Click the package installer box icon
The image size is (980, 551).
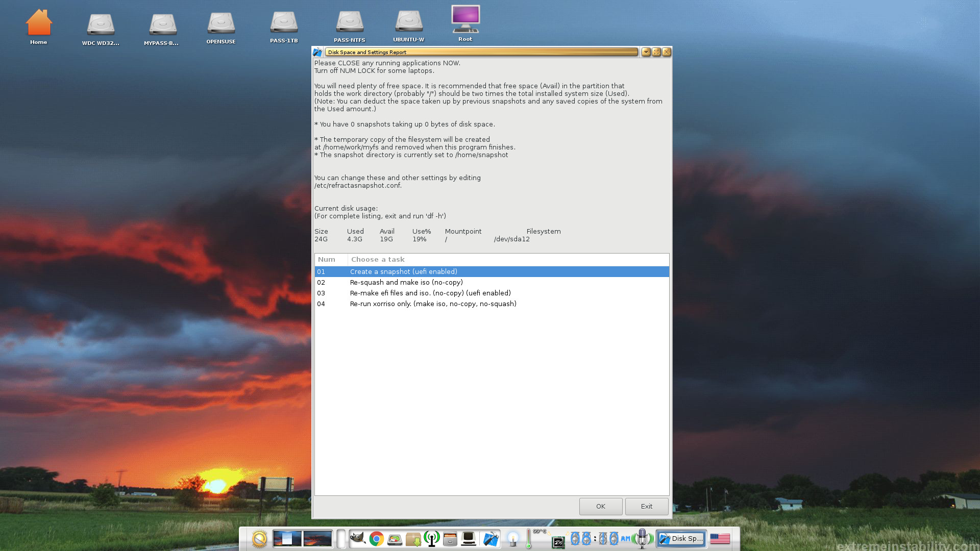click(413, 539)
